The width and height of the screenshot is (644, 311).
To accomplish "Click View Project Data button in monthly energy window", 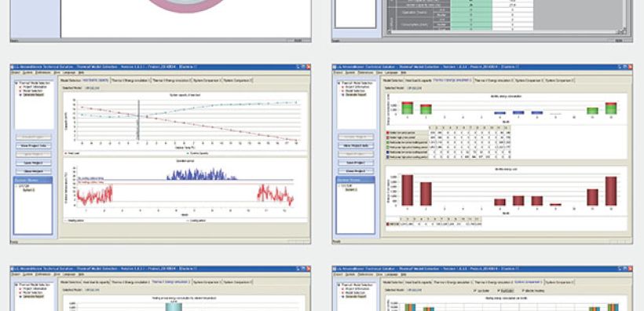I will click(356, 145).
